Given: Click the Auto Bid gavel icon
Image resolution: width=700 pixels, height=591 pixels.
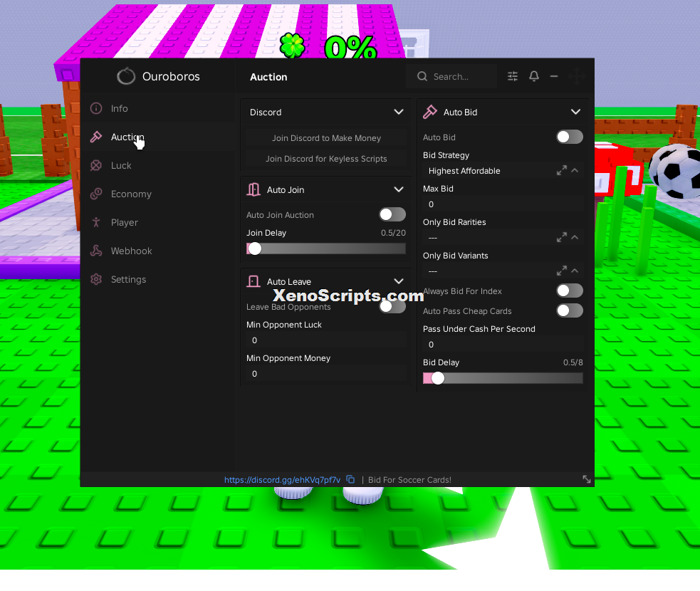Looking at the screenshot, I should pyautogui.click(x=430, y=112).
